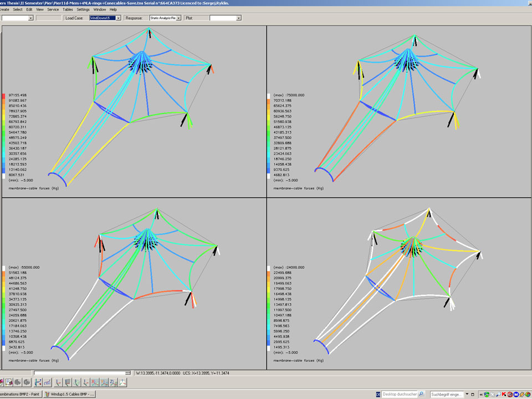Open the Settings menu
532x399 pixels.
click(83, 9)
